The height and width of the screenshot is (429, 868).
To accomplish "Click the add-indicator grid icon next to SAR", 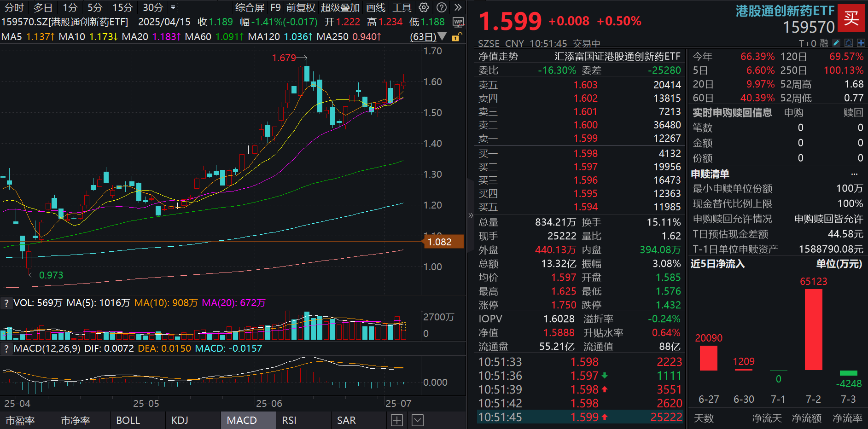I will pos(396,420).
